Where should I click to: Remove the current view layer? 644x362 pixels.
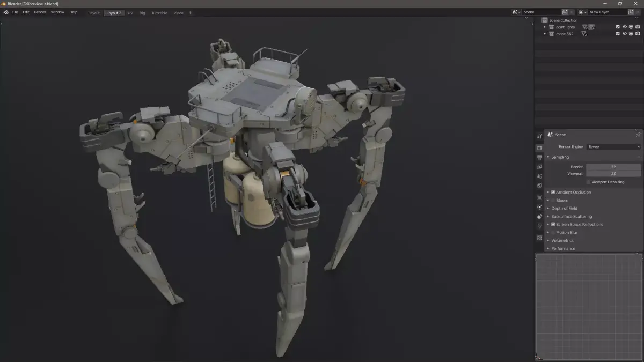(638, 12)
